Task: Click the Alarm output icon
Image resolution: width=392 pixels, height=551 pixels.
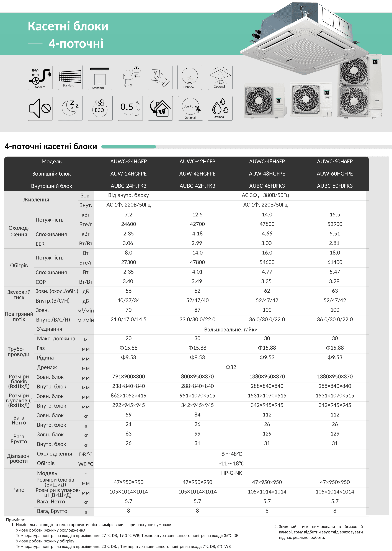Action: tap(130, 77)
